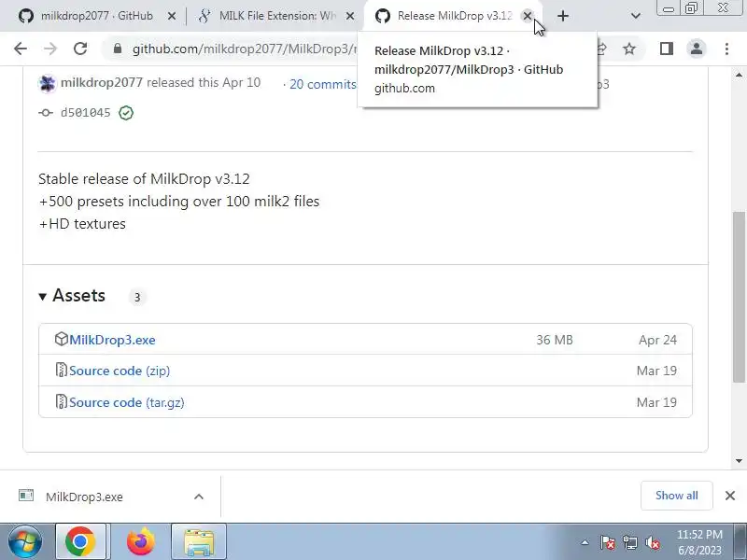Image resolution: width=747 pixels, height=560 pixels.
Task: Click Show all downloads button
Action: [676, 496]
